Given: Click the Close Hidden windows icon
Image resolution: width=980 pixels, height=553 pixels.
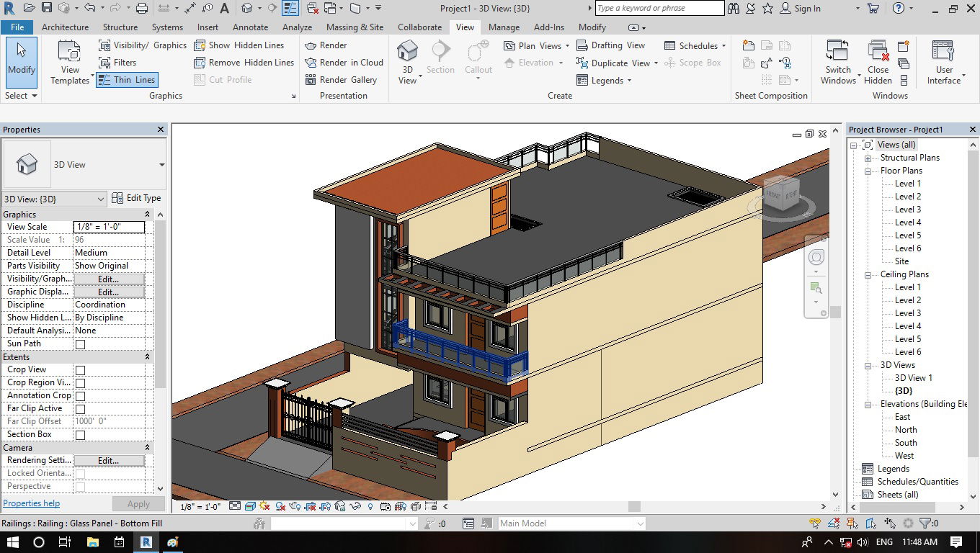Looking at the screenshot, I should click(878, 63).
